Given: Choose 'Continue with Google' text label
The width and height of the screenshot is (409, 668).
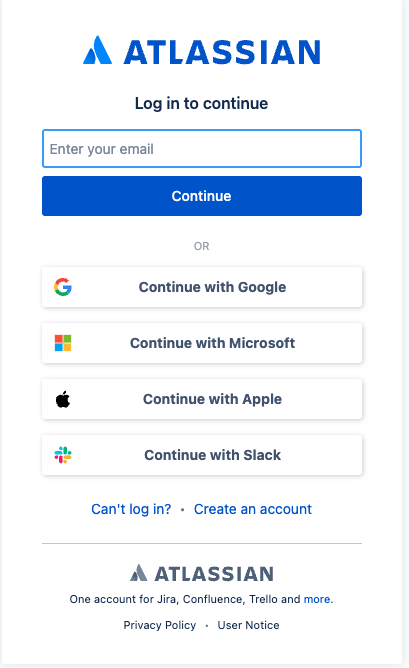Looking at the screenshot, I should coord(212,287).
